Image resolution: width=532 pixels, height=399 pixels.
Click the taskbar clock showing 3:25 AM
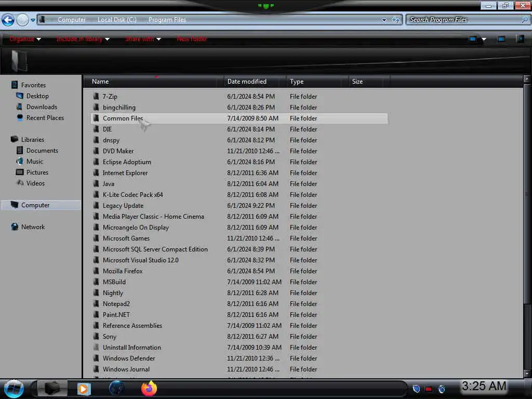pos(484,386)
